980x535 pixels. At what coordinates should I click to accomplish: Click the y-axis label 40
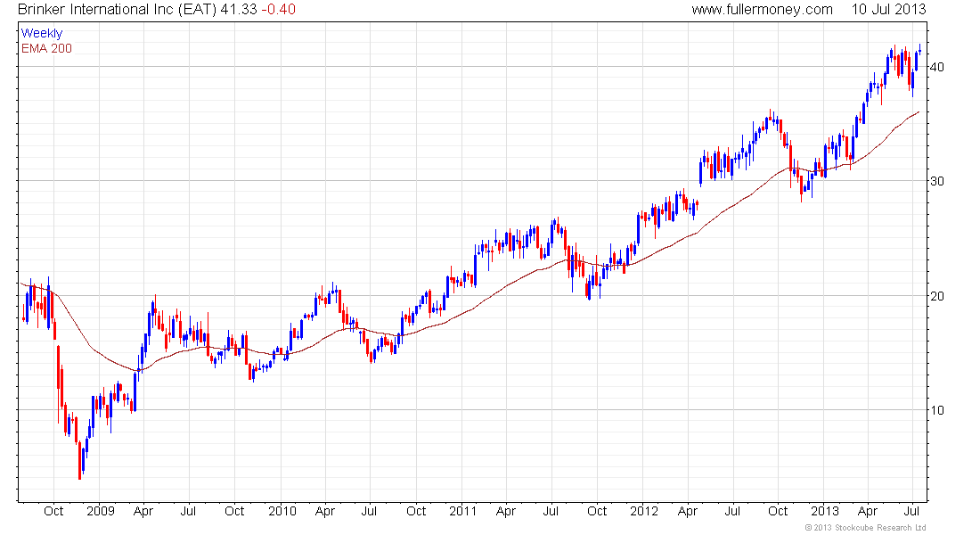[937, 67]
